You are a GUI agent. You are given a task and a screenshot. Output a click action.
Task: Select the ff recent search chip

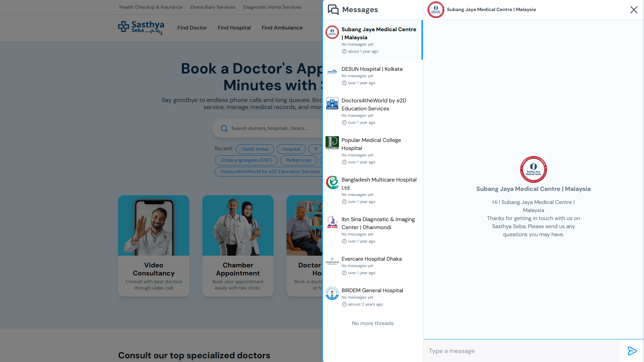pos(315,149)
